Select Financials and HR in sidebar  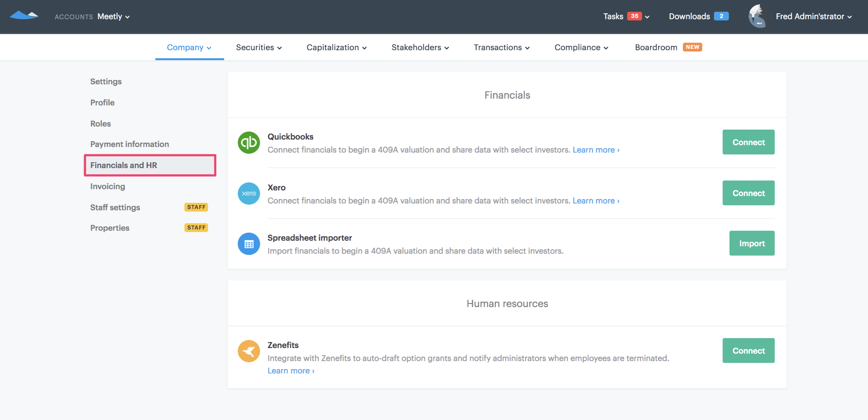pos(150,165)
